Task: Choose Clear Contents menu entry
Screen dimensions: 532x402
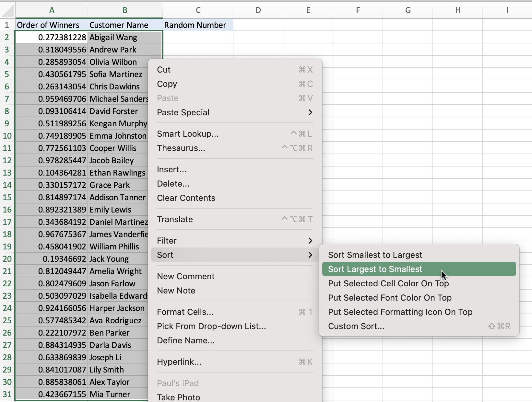Action: click(x=235, y=198)
